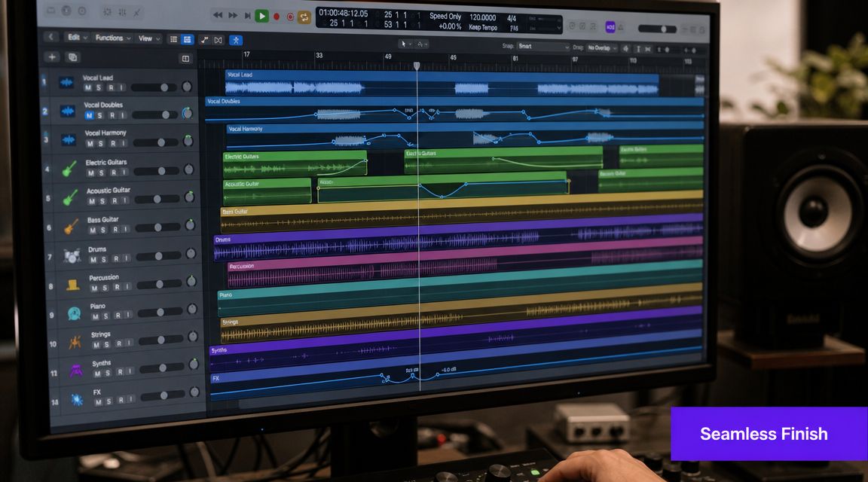This screenshot has height=482, width=868.
Task: Click the Percussion track icon
Action: pos(72,285)
